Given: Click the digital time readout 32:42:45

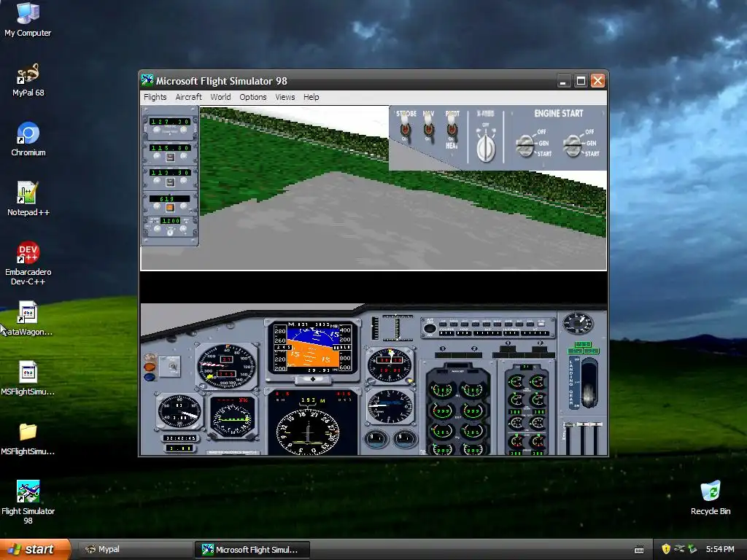Looking at the screenshot, I should pos(179,437).
